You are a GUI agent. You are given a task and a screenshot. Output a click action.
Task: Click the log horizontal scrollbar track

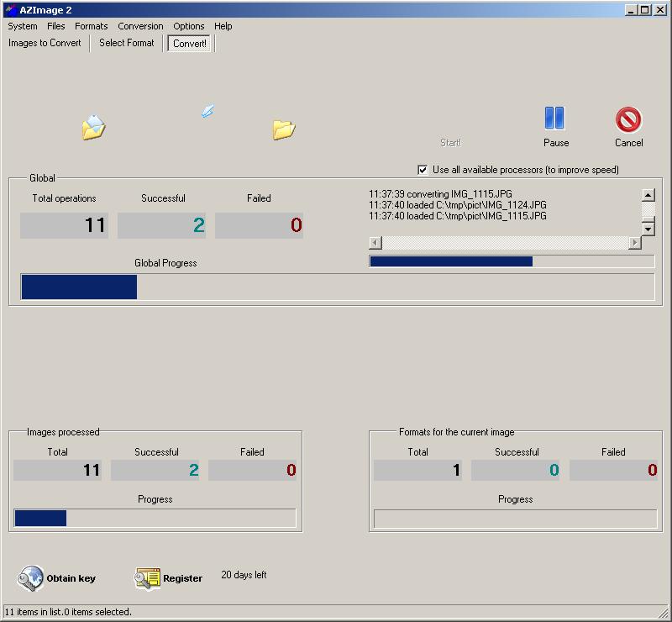505,243
